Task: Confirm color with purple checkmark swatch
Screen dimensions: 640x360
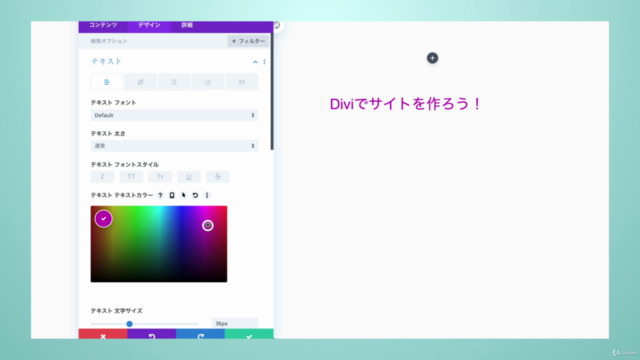Action: pyautogui.click(x=104, y=219)
